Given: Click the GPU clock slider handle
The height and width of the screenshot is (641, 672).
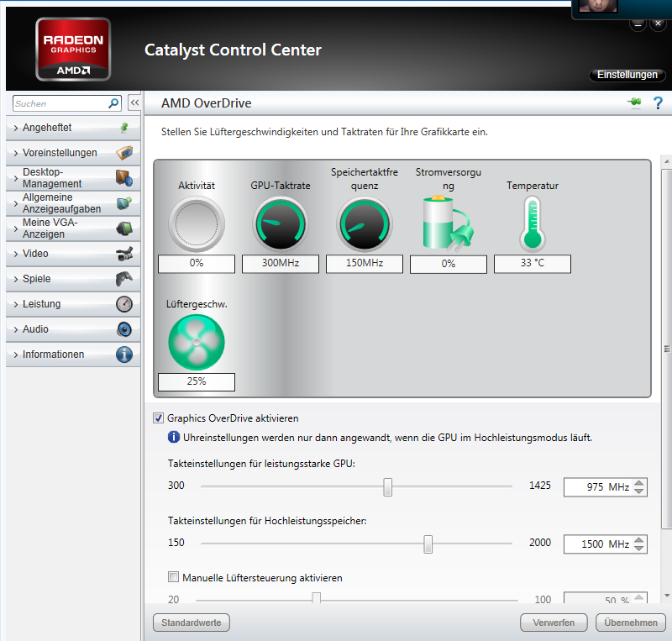Looking at the screenshot, I should click(387, 487).
